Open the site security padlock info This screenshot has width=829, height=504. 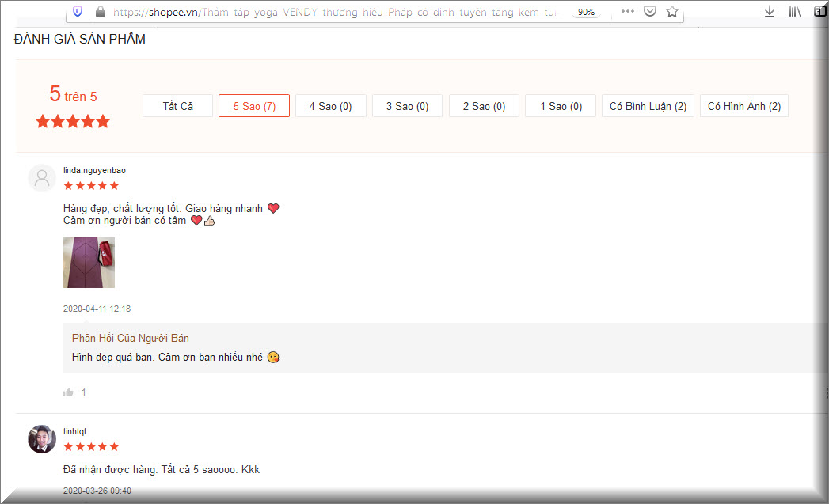click(101, 12)
